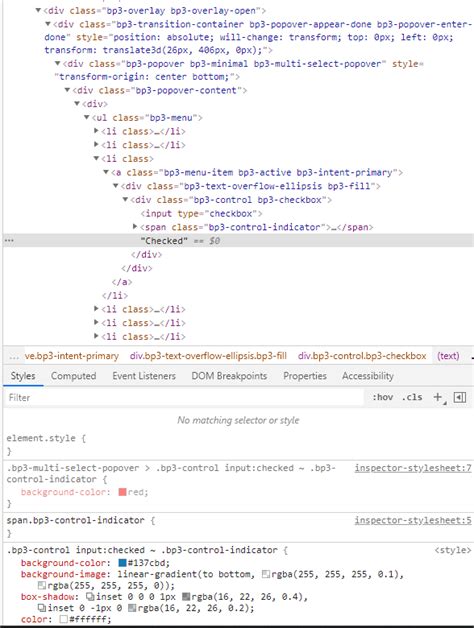
Task: Click ve.bp3-intent-primary breadcrumb
Action: 72,356
